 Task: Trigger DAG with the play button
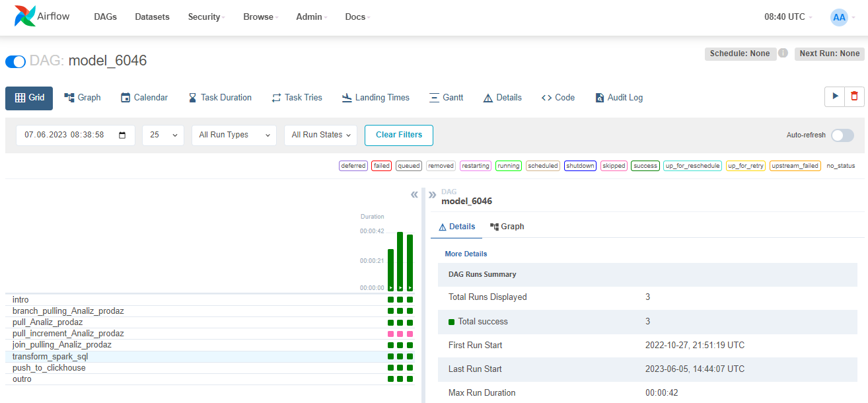tap(835, 96)
